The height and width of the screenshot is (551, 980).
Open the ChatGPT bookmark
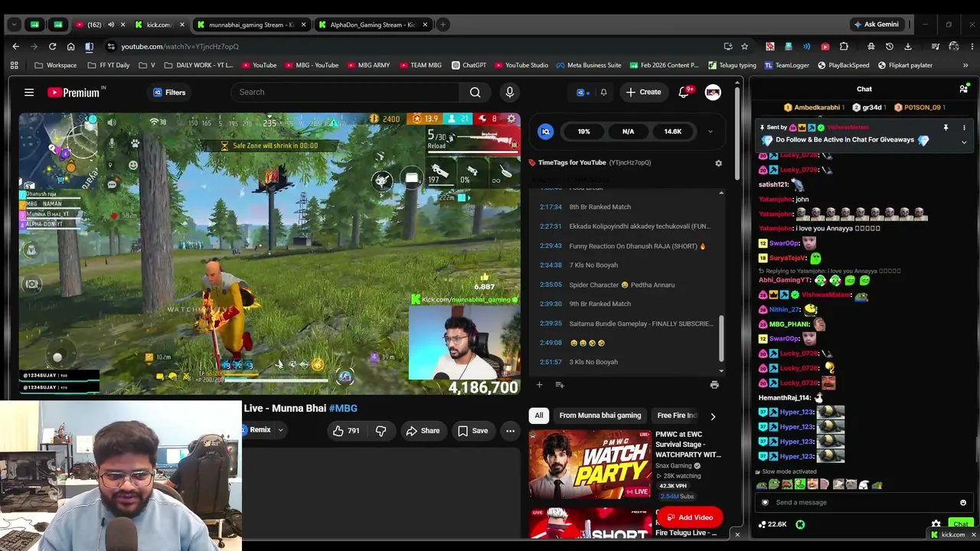point(469,66)
